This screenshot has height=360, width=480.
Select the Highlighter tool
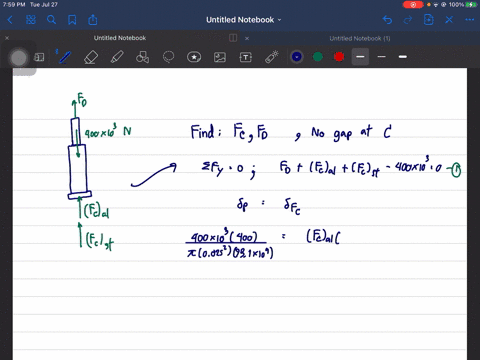point(117,57)
